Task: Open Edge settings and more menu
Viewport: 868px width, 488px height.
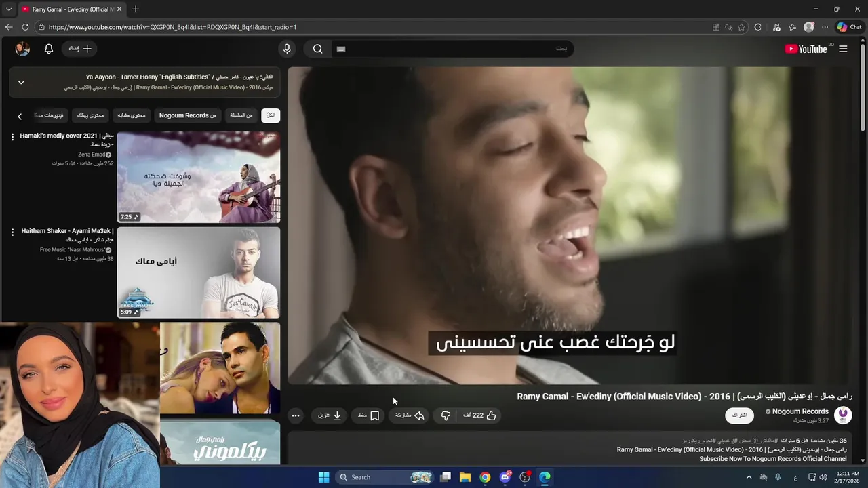Action: [825, 27]
